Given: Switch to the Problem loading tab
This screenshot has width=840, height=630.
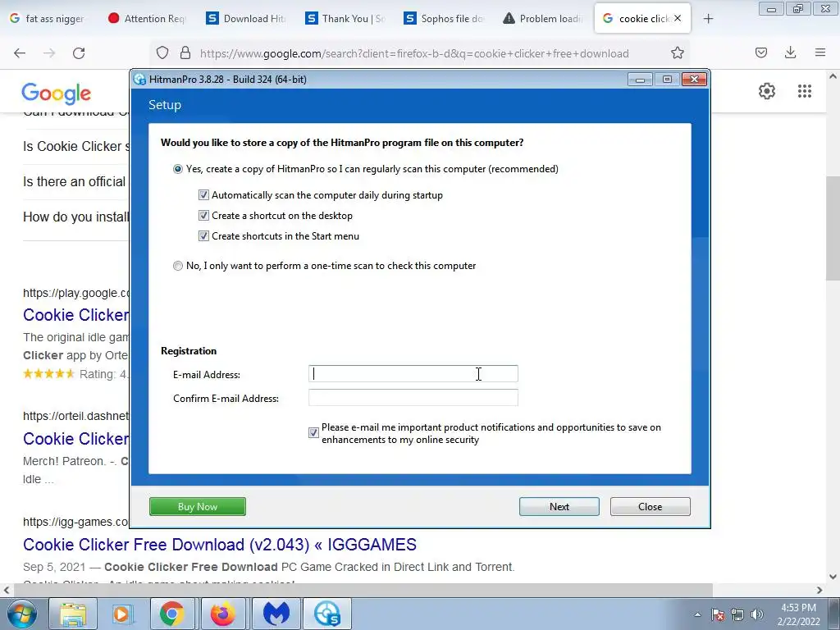Looking at the screenshot, I should (541, 19).
